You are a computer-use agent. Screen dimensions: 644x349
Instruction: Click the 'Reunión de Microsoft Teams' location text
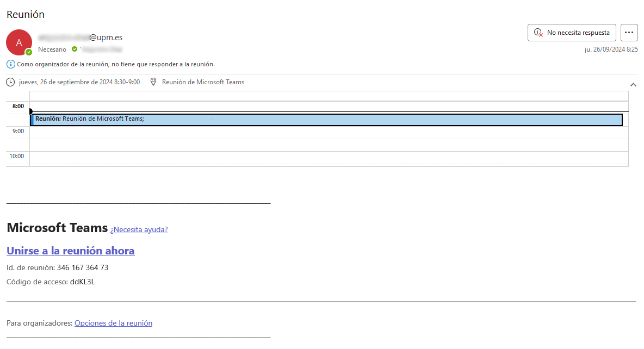[203, 82]
